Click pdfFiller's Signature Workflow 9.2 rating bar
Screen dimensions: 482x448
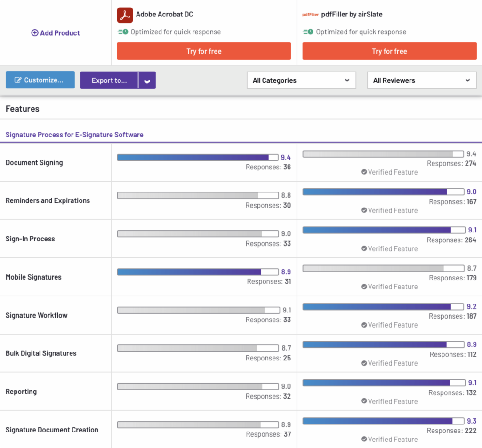pos(383,307)
